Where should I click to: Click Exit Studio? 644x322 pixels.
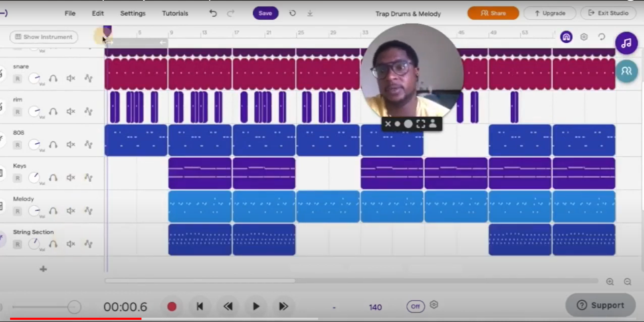pyautogui.click(x=608, y=13)
